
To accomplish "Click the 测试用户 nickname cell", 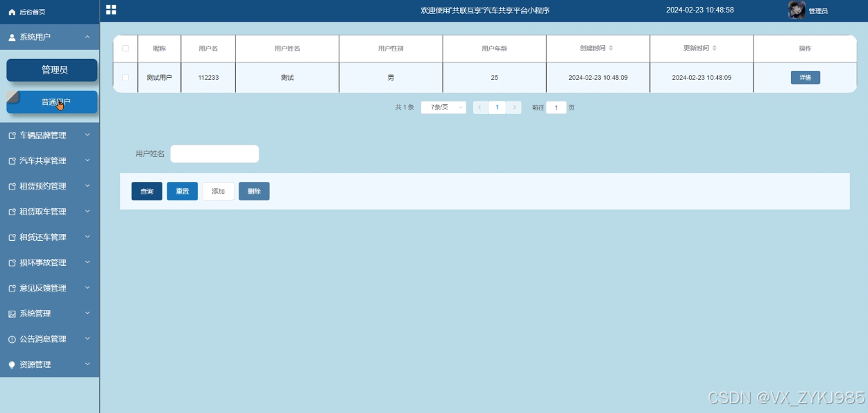I will [x=160, y=78].
